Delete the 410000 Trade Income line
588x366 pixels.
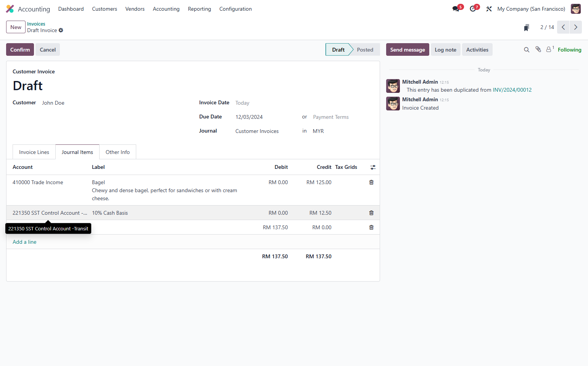[371, 182]
